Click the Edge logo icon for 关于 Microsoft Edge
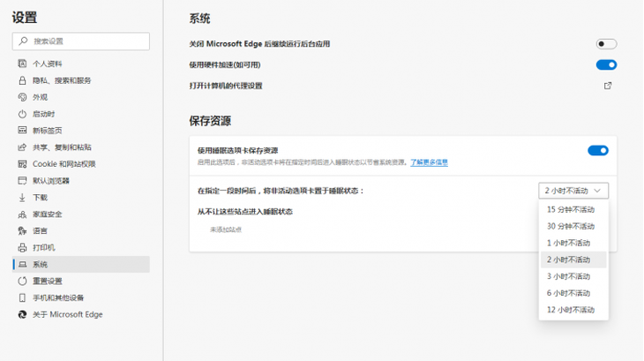 (x=23, y=314)
